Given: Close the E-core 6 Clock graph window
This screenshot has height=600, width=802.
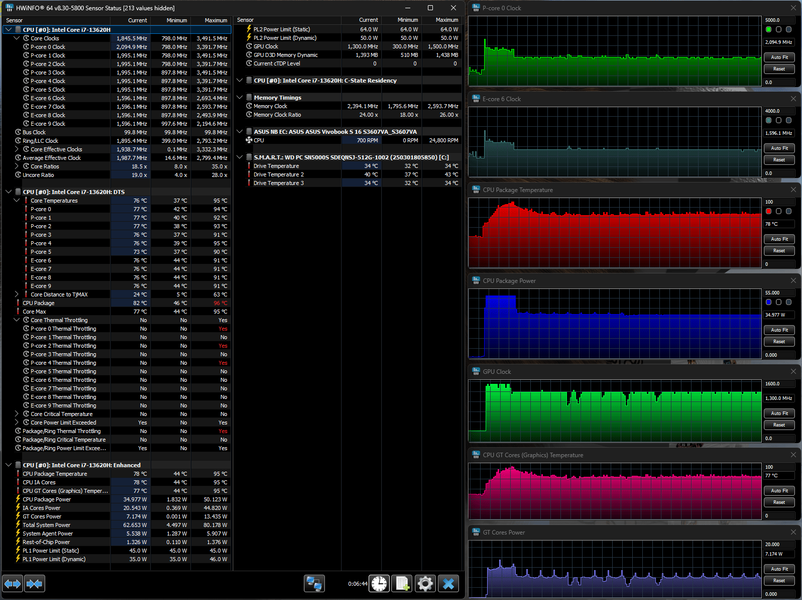Looking at the screenshot, I should (794, 99).
